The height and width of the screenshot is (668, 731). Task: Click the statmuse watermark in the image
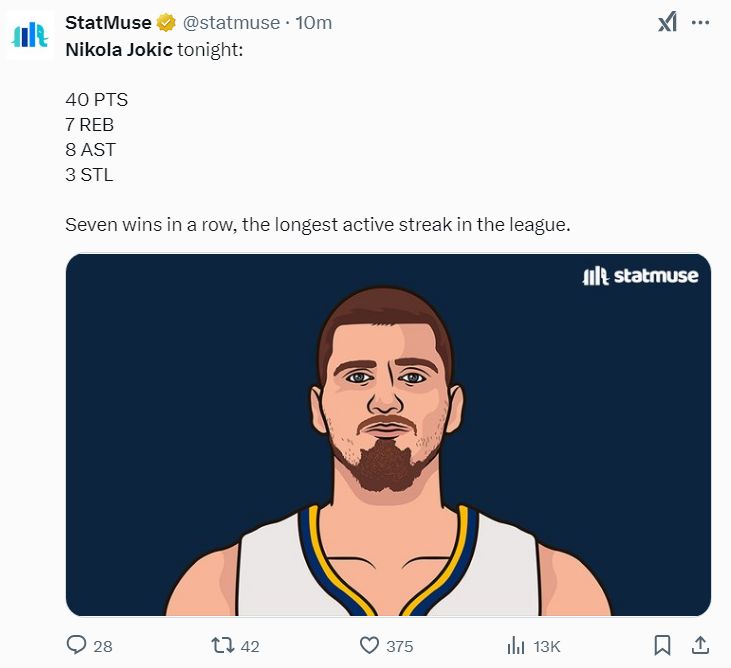pyautogui.click(x=640, y=276)
